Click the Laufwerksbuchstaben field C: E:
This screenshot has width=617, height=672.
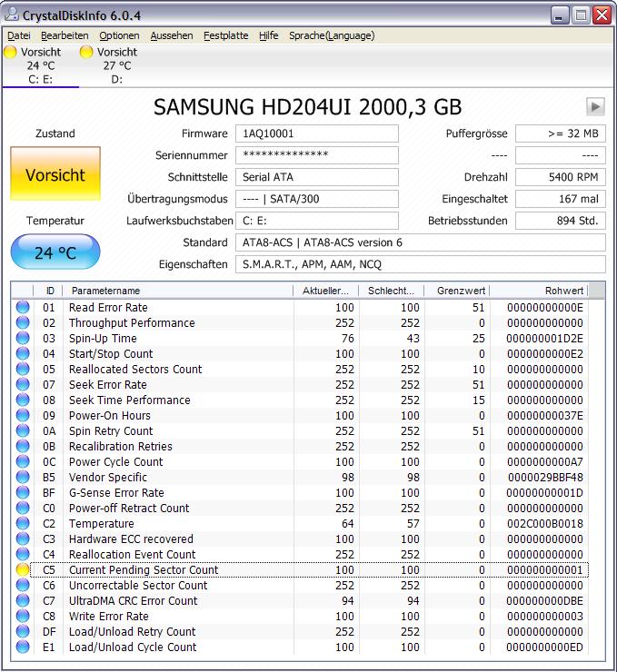317,221
